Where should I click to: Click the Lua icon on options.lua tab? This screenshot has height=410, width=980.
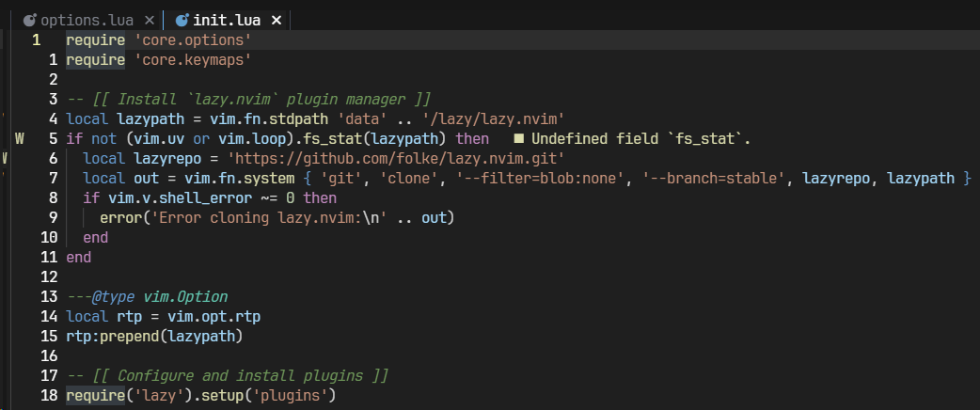pyautogui.click(x=30, y=20)
